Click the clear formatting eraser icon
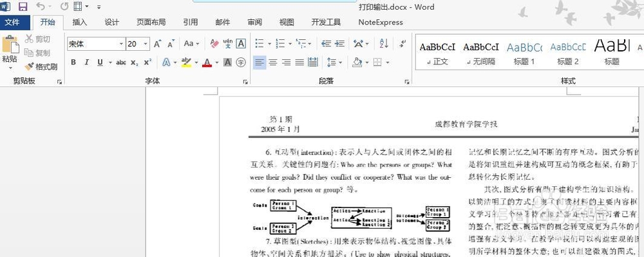Viewport: 644px width, 257px height. coord(214,44)
